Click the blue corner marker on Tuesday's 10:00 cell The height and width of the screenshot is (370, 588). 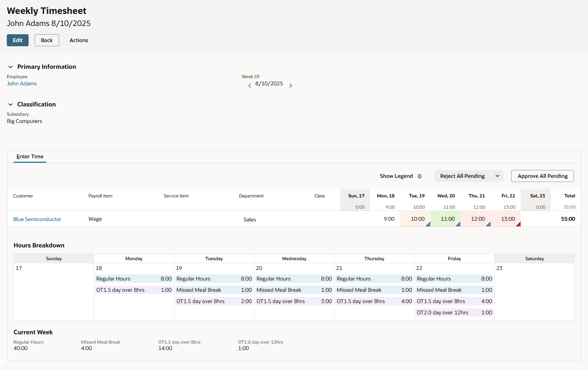coord(428,224)
